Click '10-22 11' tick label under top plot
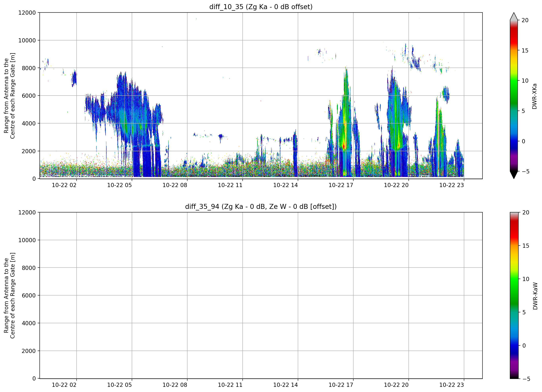542x392 pixels. (x=230, y=185)
